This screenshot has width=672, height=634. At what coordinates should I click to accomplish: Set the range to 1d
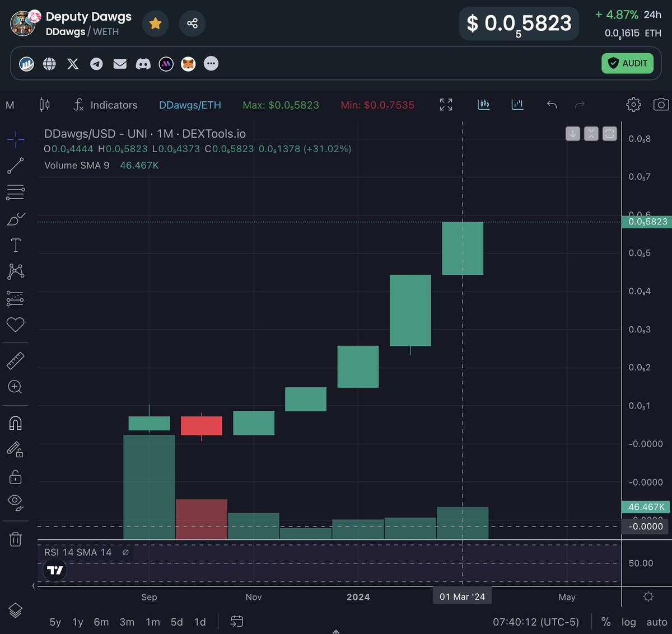(200, 622)
